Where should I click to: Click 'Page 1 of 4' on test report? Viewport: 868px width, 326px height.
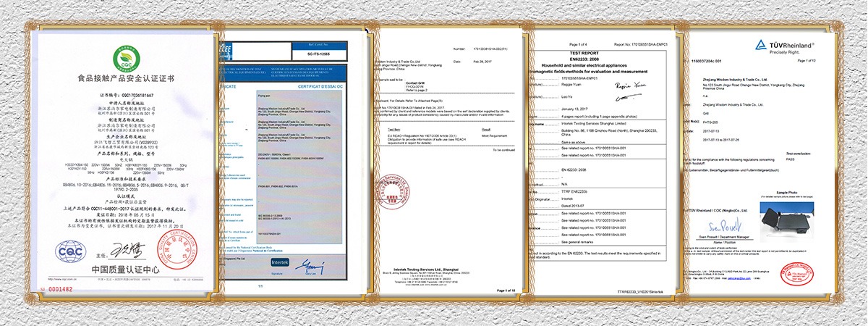click(576, 45)
